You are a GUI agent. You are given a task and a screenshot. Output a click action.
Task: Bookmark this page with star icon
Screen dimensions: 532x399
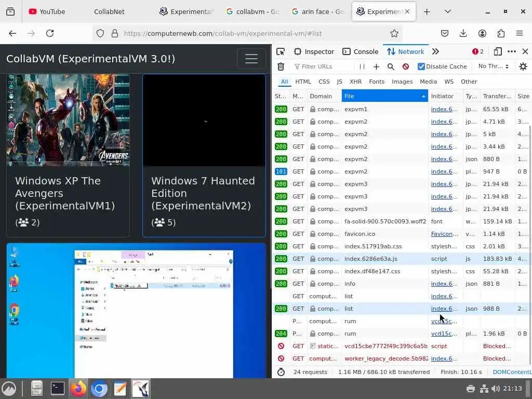(x=394, y=33)
